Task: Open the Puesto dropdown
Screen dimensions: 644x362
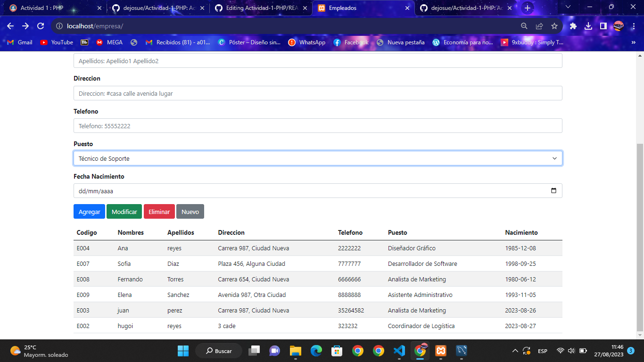Action: (317, 158)
